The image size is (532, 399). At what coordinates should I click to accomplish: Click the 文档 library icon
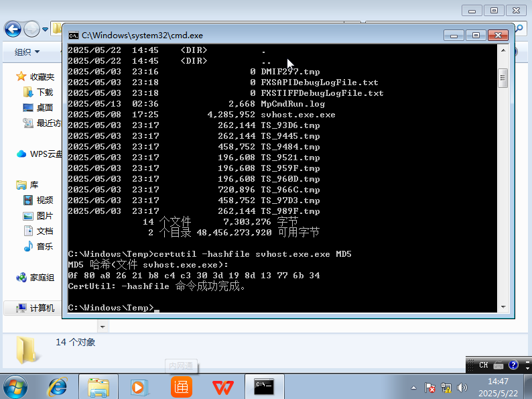click(28, 231)
